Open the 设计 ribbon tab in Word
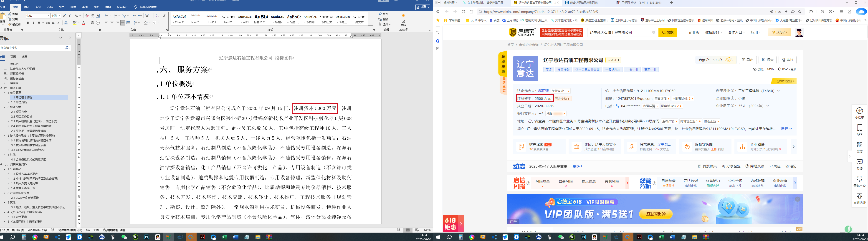The height and width of the screenshot is (241, 868). [x=38, y=7]
